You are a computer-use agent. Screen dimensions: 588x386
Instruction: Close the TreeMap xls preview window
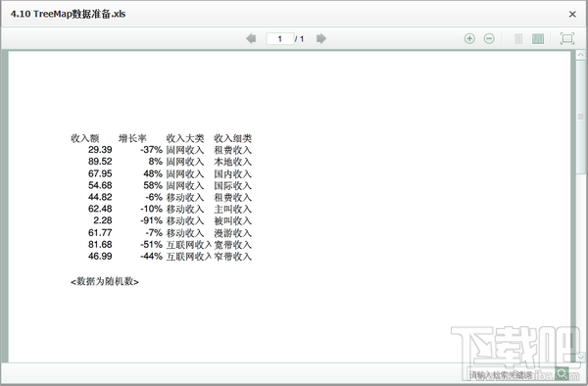coord(572,15)
